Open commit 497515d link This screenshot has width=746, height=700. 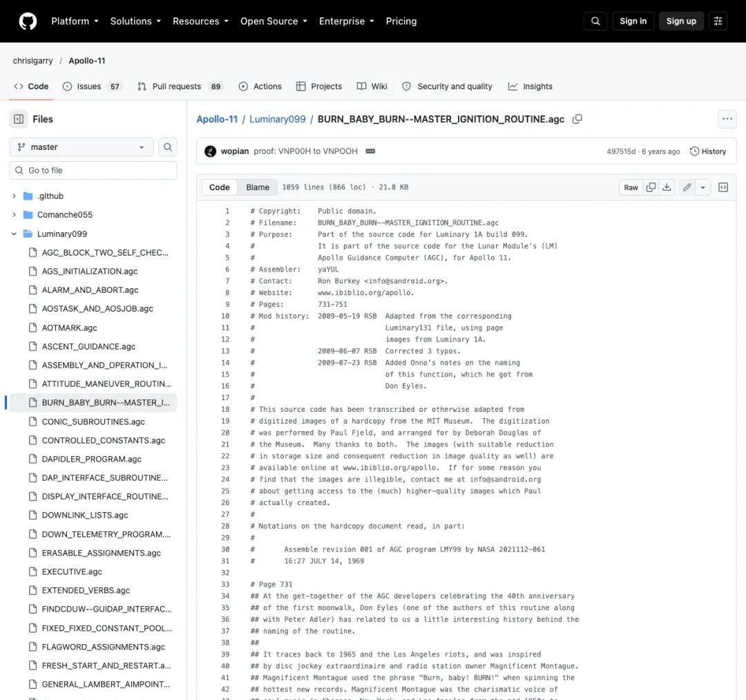[x=621, y=151]
